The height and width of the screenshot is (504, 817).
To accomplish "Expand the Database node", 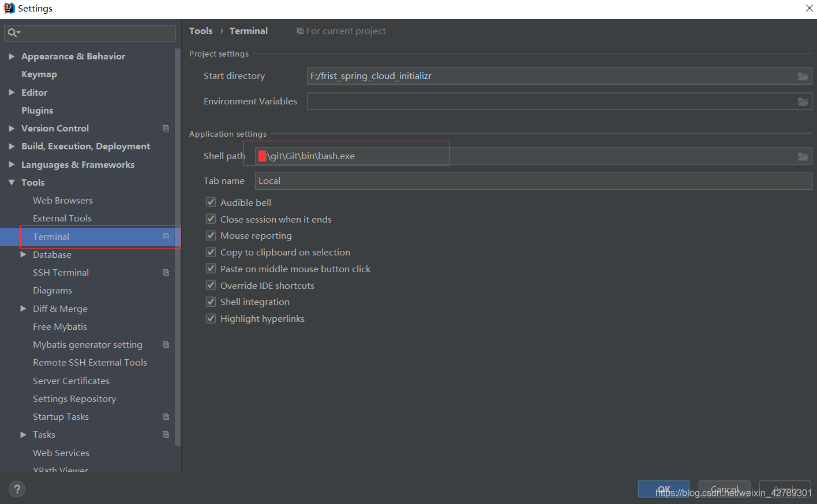I will pos(23,254).
